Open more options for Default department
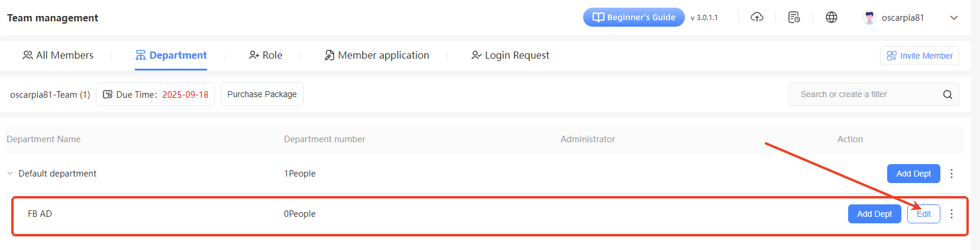 click(x=951, y=174)
